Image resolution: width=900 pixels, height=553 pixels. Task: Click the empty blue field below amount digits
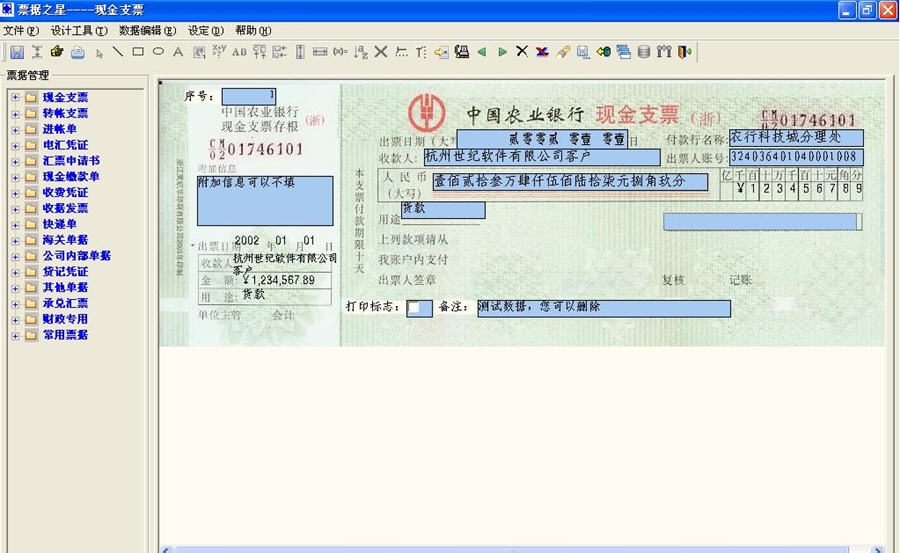coord(762,222)
